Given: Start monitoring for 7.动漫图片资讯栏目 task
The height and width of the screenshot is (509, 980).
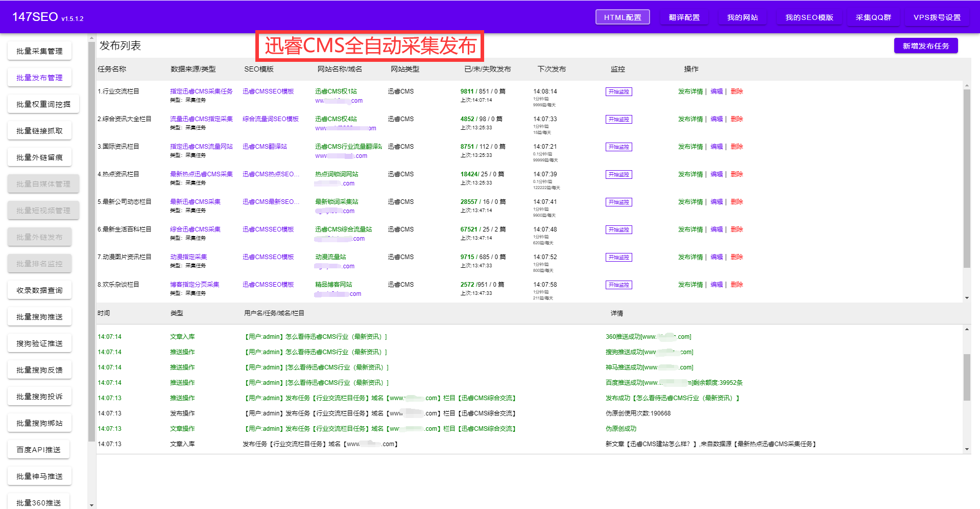Looking at the screenshot, I should (618, 258).
